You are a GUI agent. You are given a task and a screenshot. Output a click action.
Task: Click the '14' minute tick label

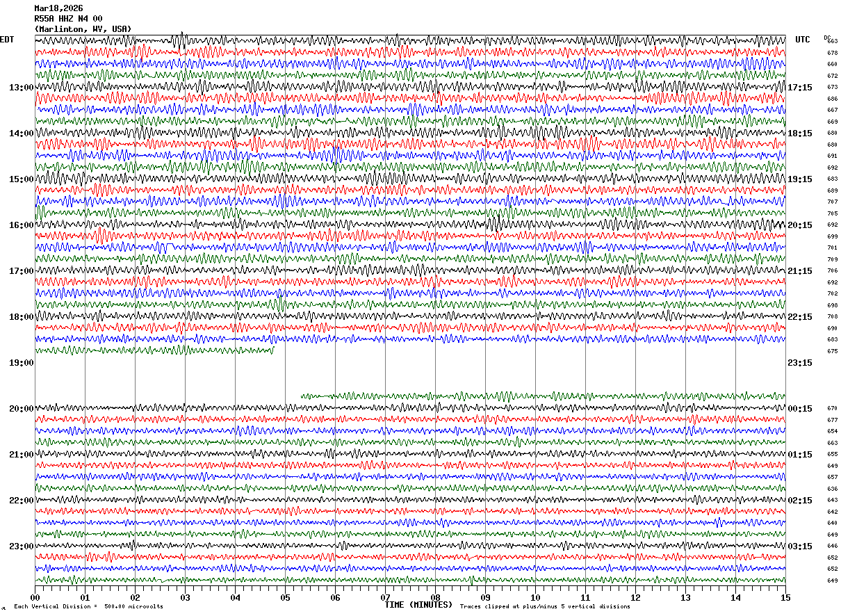click(x=735, y=597)
